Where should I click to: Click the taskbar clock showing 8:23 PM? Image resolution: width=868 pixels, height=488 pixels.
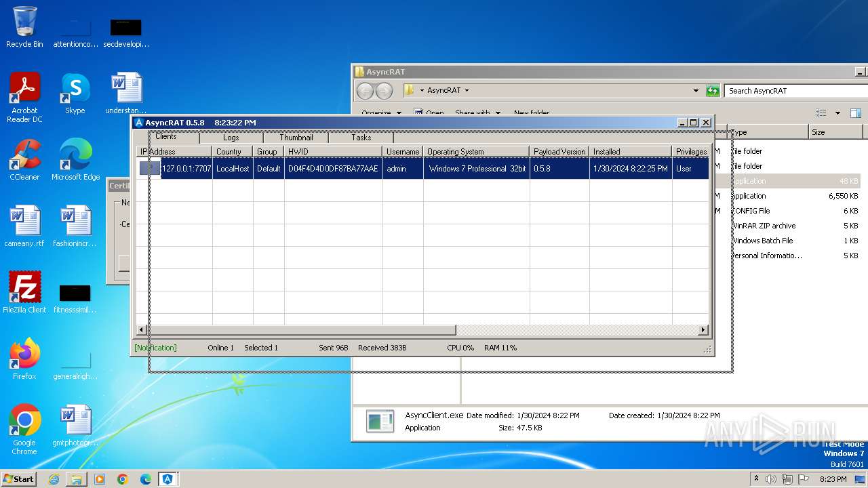(x=833, y=479)
